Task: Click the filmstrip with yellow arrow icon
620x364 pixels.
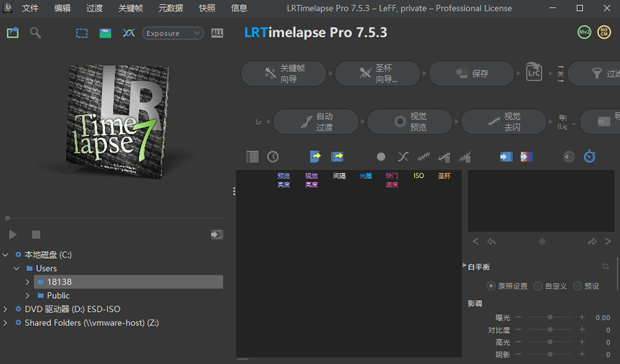Action: coord(337,157)
